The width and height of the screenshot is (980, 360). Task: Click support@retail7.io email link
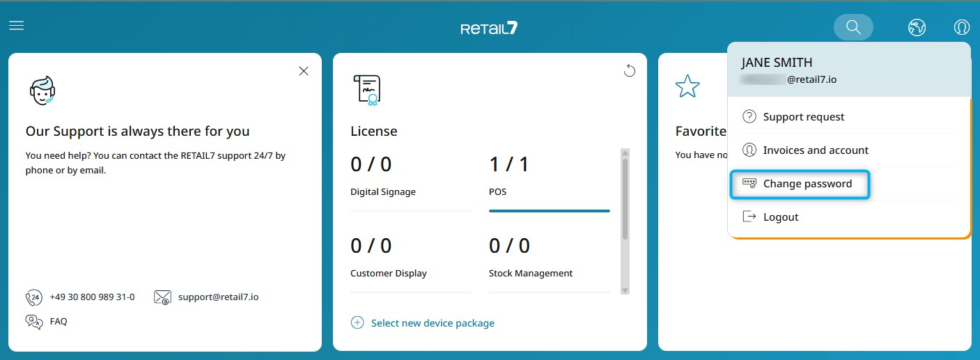(218, 297)
